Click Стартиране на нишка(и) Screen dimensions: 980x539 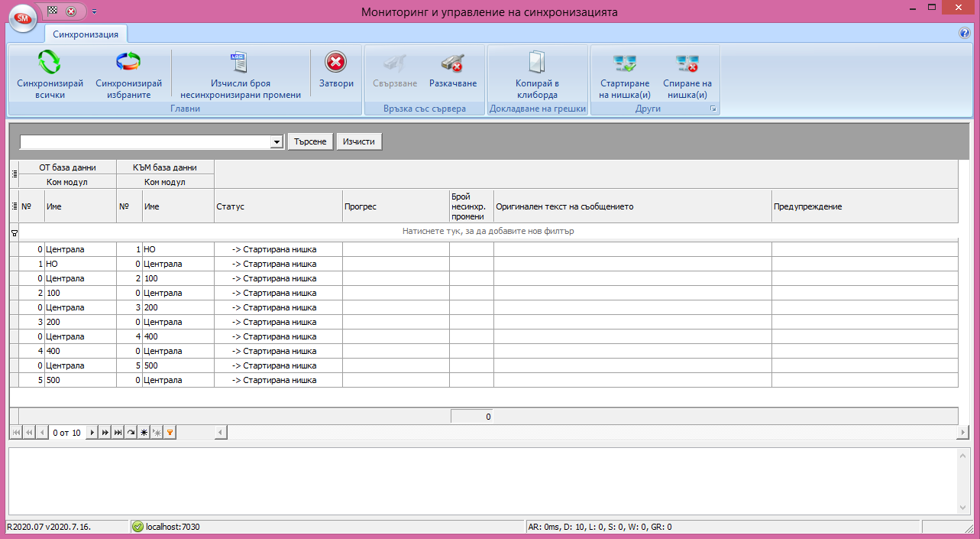click(x=625, y=75)
